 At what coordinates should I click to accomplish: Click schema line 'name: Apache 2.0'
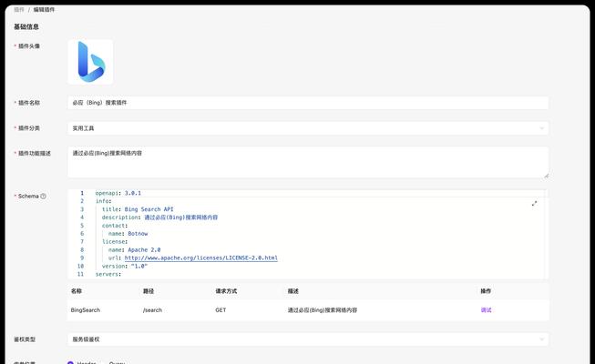point(134,250)
